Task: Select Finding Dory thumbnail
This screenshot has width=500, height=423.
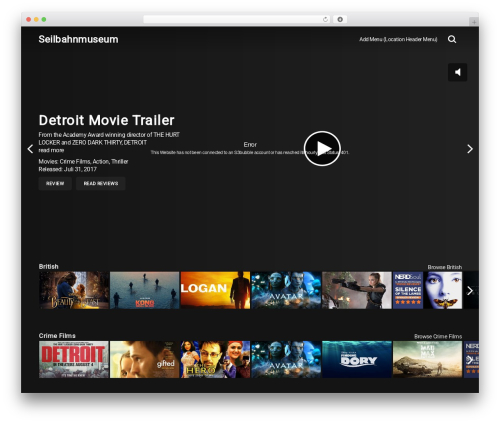Action: (357, 359)
